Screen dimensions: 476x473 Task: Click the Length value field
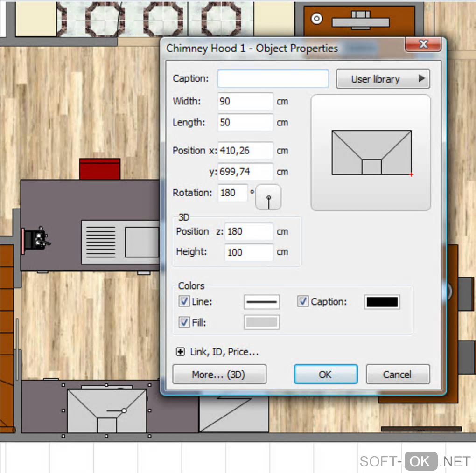point(245,123)
